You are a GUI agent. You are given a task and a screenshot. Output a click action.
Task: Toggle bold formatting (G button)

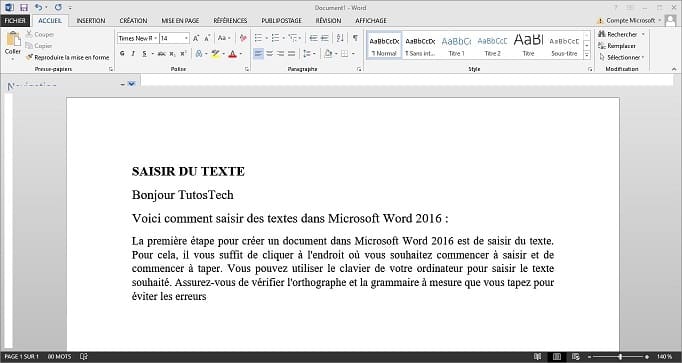tap(122, 54)
